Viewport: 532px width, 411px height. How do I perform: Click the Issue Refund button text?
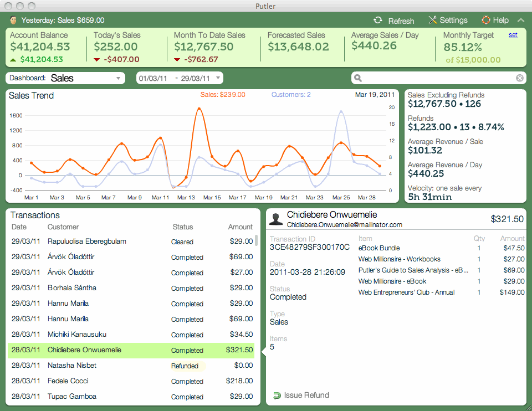click(x=306, y=395)
